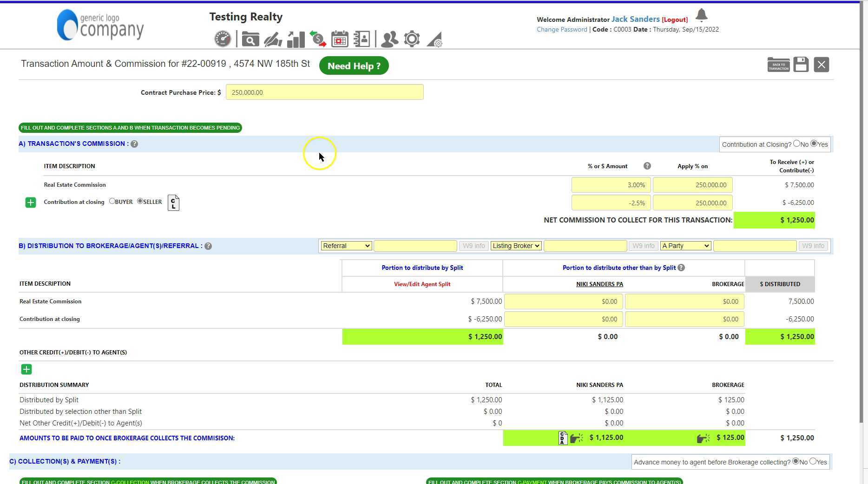Open the dashboard speedometer icon
Image resolution: width=868 pixels, height=484 pixels.
(223, 39)
